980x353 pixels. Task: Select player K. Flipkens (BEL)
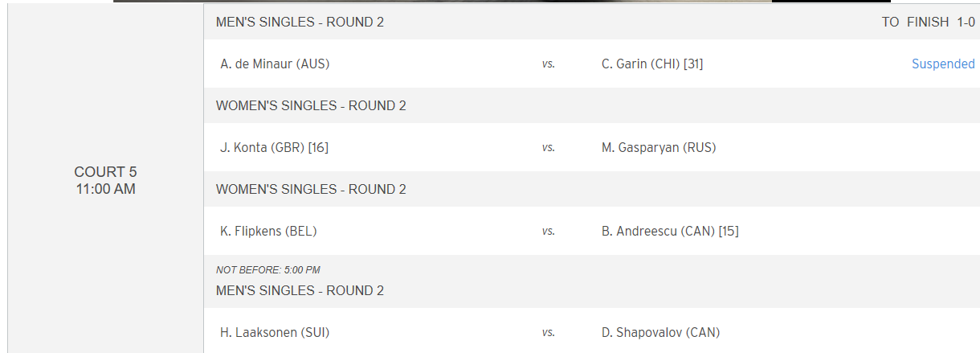(268, 232)
